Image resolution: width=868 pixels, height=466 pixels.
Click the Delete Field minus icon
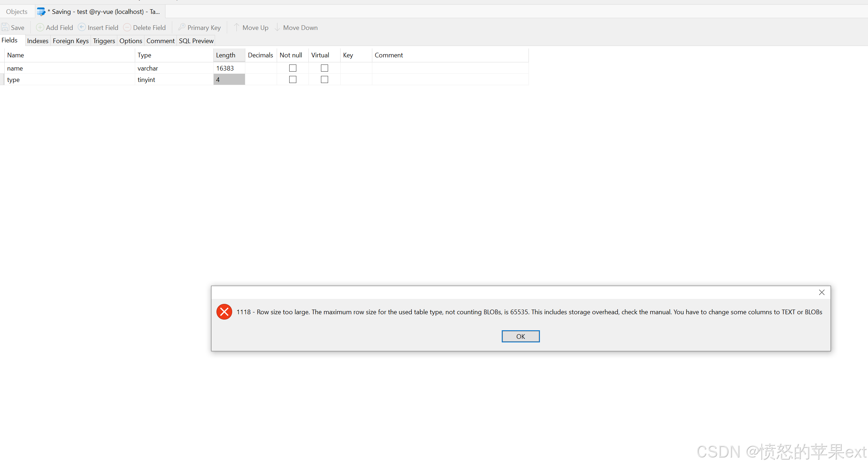127,27
